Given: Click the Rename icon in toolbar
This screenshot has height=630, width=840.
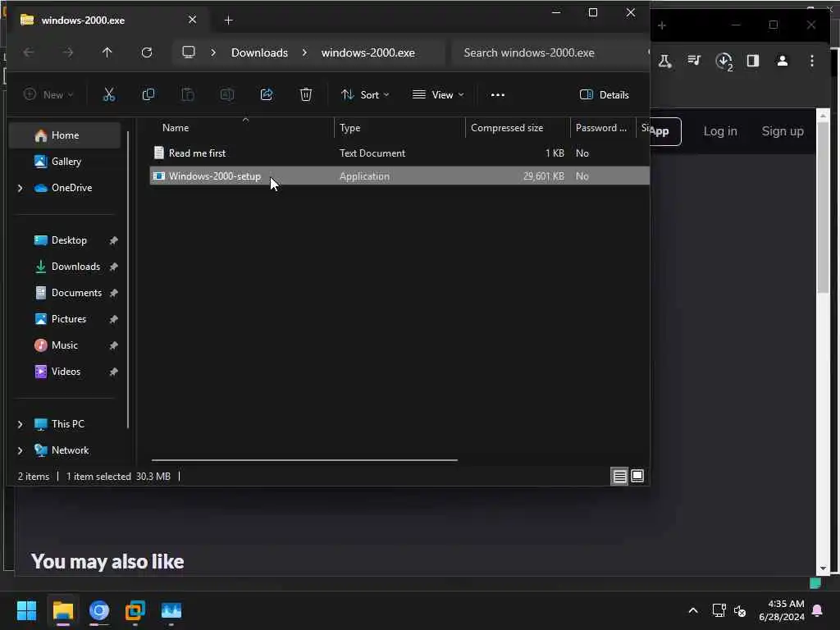Looking at the screenshot, I should [227, 95].
